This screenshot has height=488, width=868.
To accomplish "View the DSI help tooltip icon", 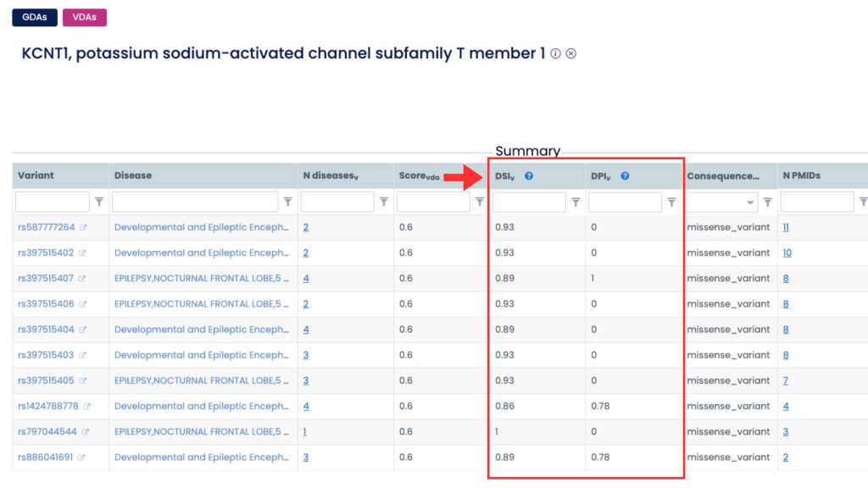I will pyautogui.click(x=528, y=175).
